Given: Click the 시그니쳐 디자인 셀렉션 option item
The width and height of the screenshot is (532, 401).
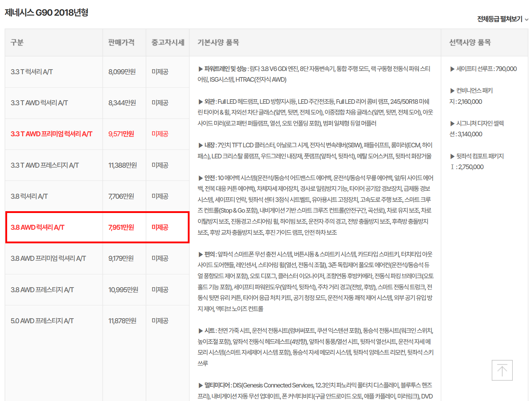Looking at the screenshot, I should pyautogui.click(x=477, y=129).
